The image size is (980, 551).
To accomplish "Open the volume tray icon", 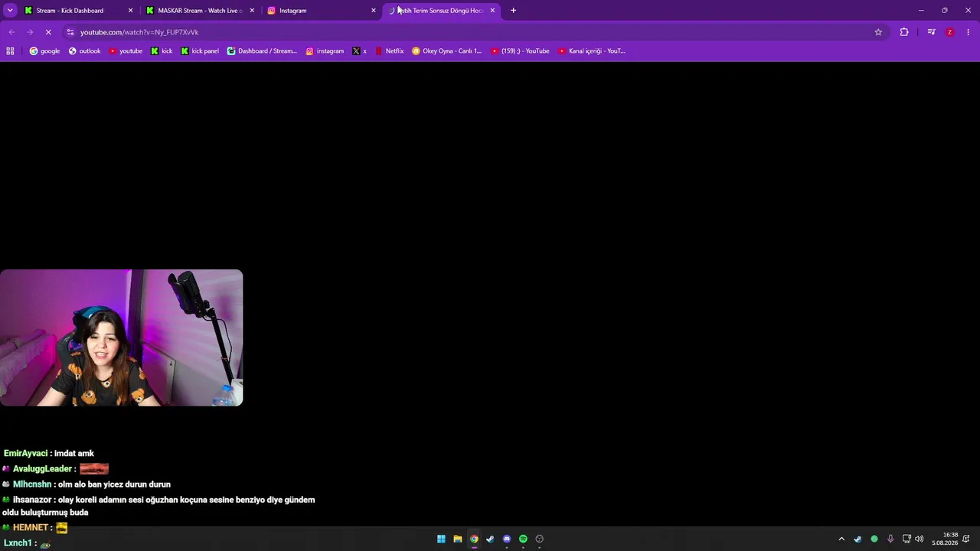I will 920,539.
